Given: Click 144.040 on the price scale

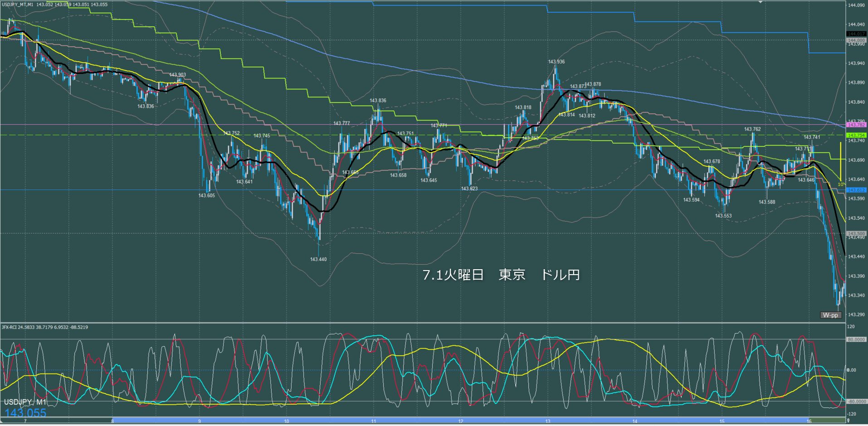Looking at the screenshot, I should click(856, 24).
